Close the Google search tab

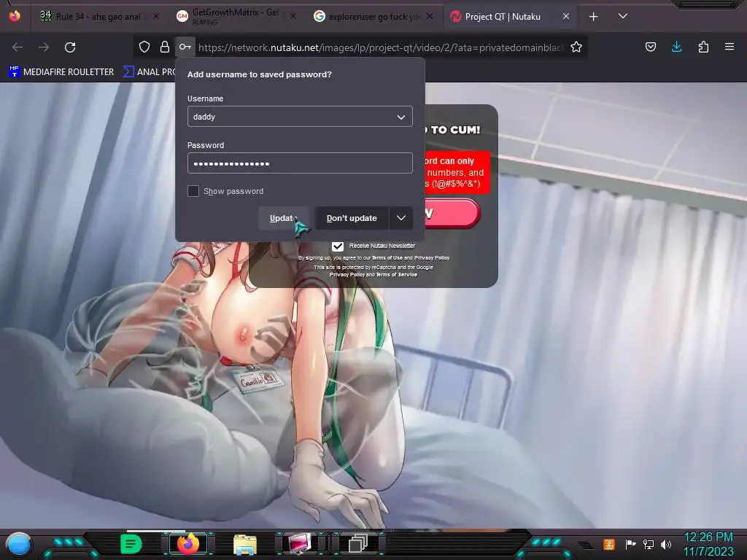tap(430, 16)
